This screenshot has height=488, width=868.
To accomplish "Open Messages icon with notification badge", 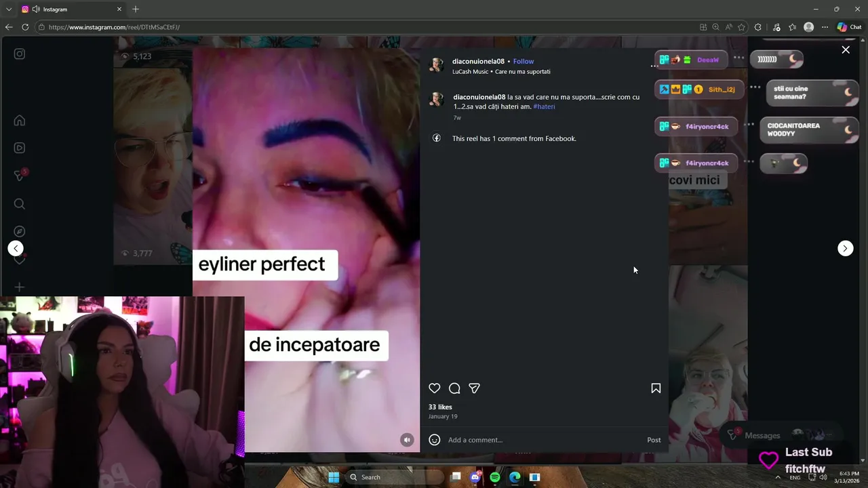I will 20,176.
